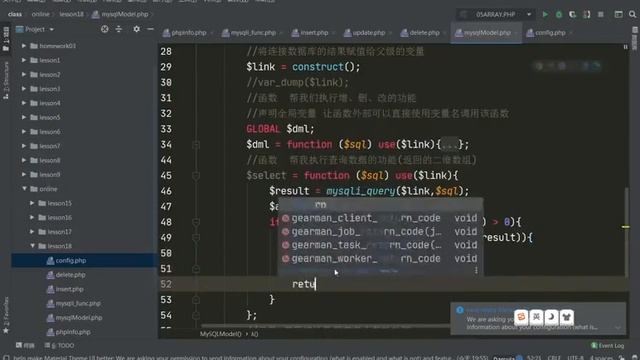Unfold the collapsed $dml function at line 34
This screenshot has width=640, height=360.
point(450,144)
